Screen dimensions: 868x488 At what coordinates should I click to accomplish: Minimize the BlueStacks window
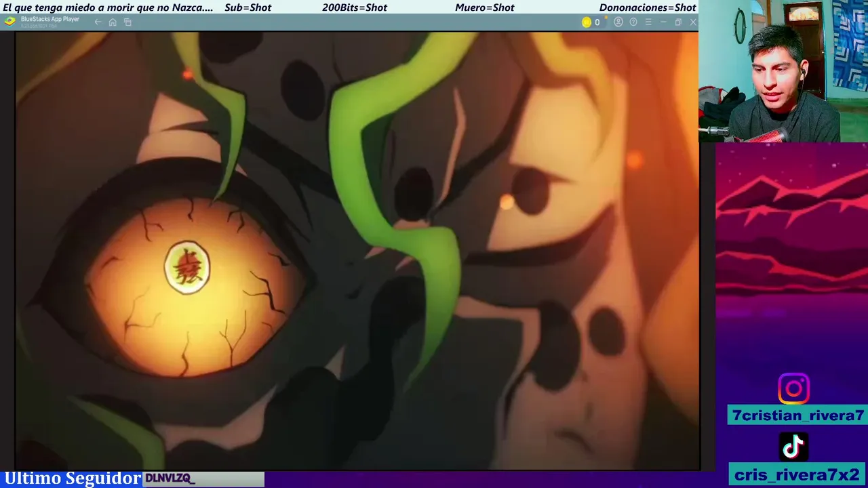click(663, 22)
